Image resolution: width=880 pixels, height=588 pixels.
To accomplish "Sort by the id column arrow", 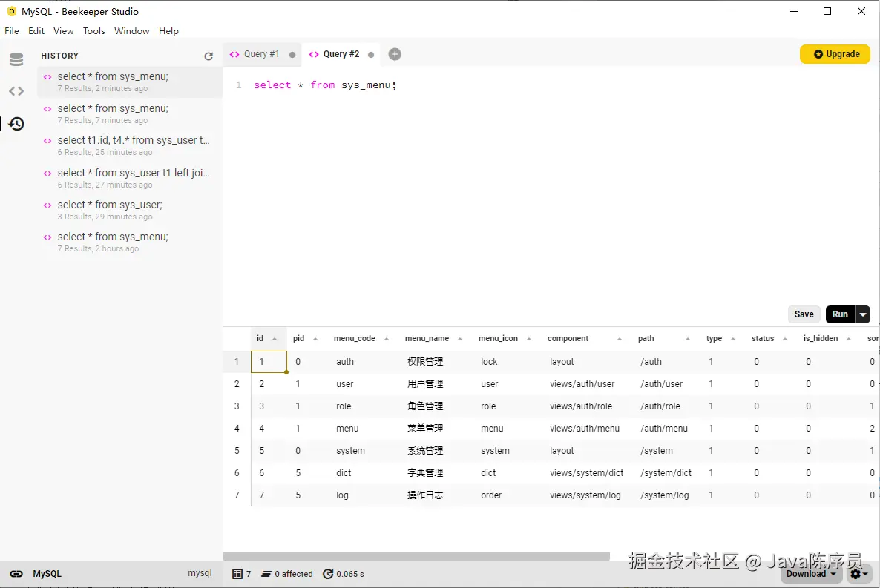I will (275, 339).
